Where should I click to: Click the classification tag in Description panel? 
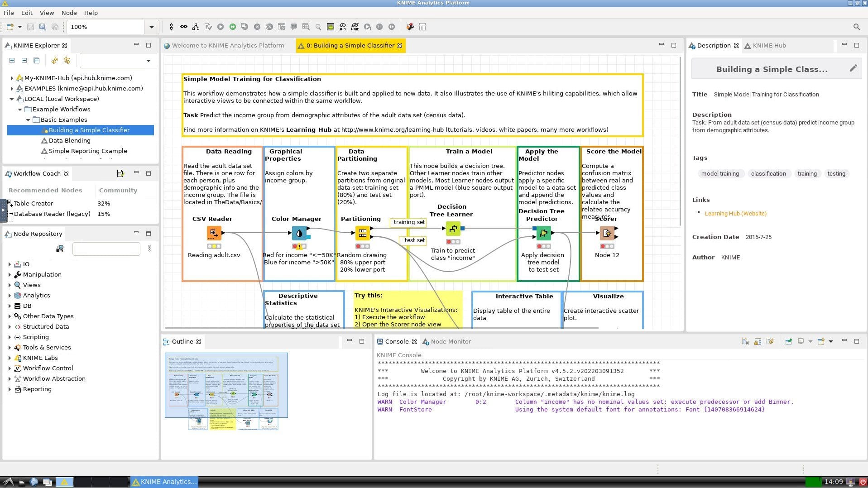pyautogui.click(x=768, y=173)
